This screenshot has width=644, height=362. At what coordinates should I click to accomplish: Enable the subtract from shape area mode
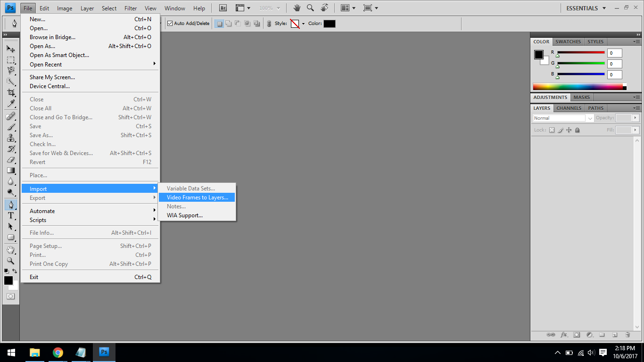[x=238, y=24]
